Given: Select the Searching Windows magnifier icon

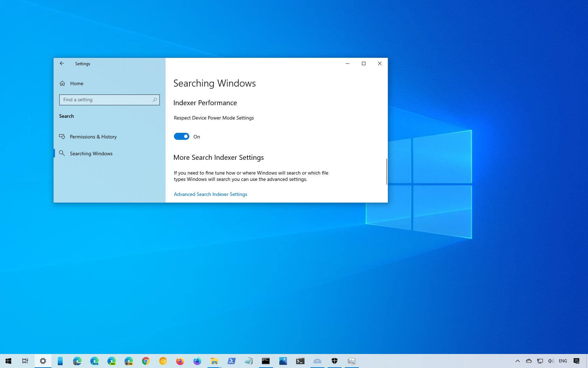Looking at the screenshot, I should (62, 154).
